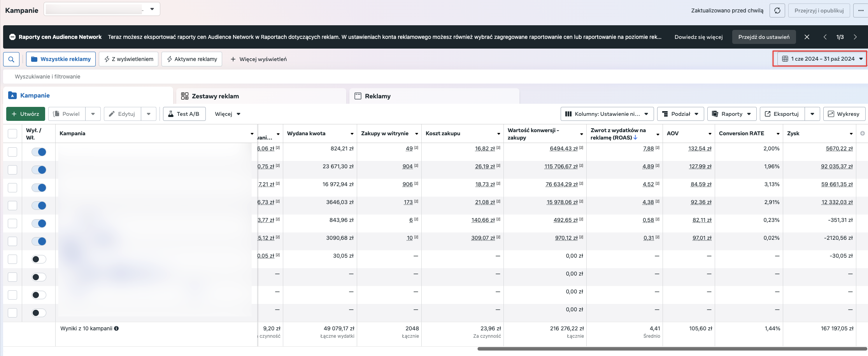
Task: Click the Powiel duplicate button
Action: pos(67,114)
